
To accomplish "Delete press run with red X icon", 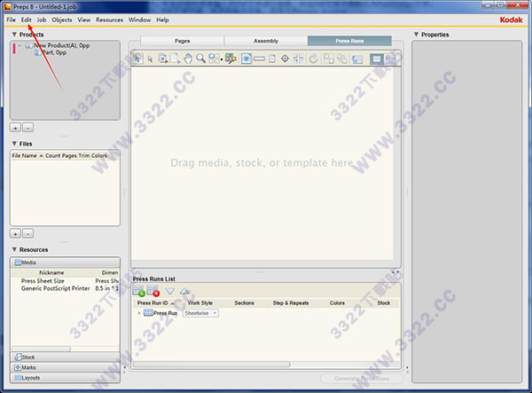I will (x=153, y=291).
